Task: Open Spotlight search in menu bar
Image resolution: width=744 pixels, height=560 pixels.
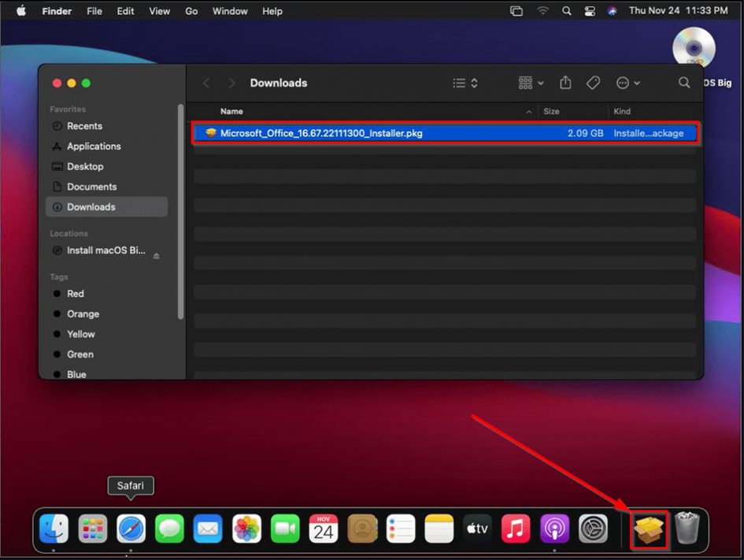Action: (567, 11)
